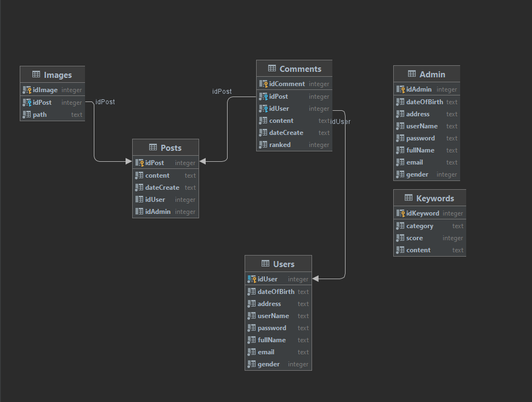Select the idUser relationship label near Comments

coord(340,121)
